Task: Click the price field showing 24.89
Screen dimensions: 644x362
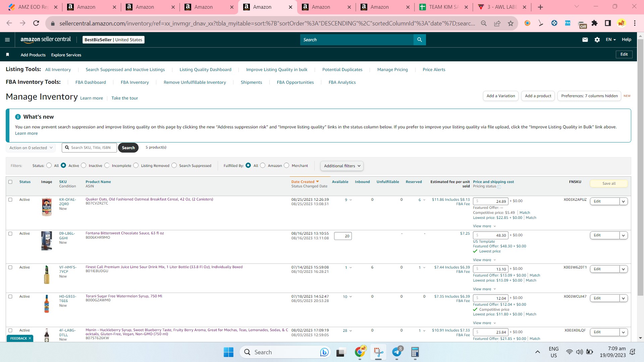Action: tap(491, 201)
